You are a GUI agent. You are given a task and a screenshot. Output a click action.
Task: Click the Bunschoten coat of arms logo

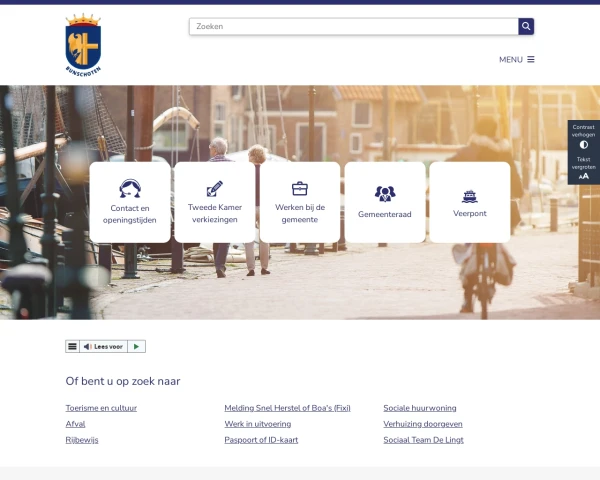coord(83,45)
